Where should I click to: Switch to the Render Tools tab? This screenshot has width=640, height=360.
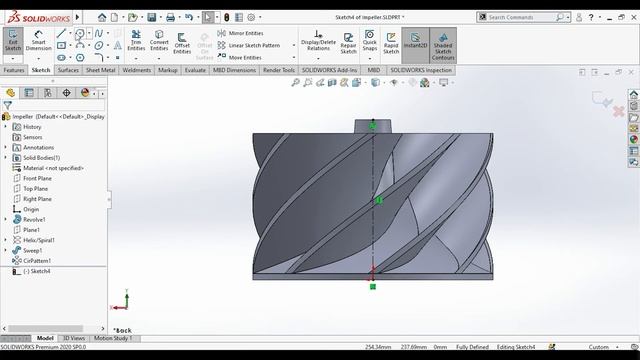[279, 70]
